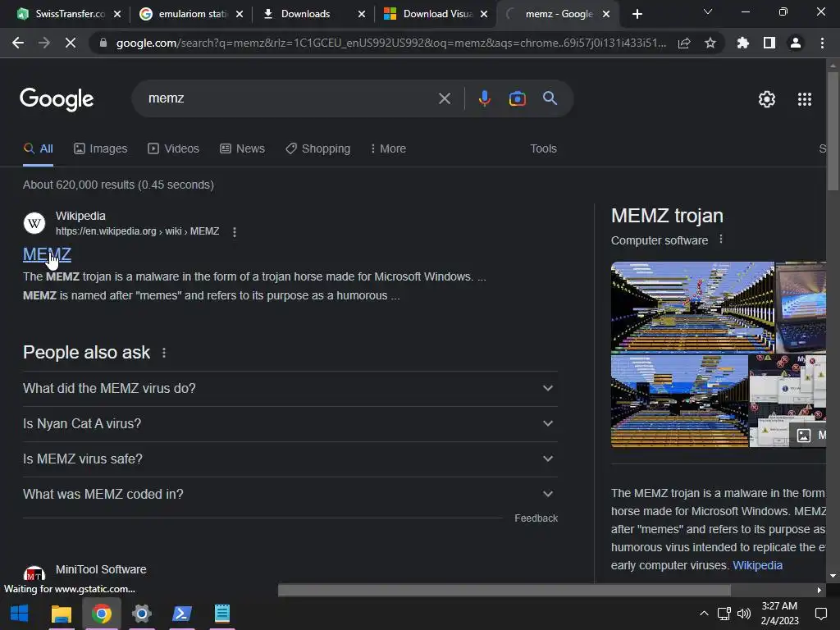The width and height of the screenshot is (840, 630).
Task: Clear the memz search query
Action: (x=444, y=98)
